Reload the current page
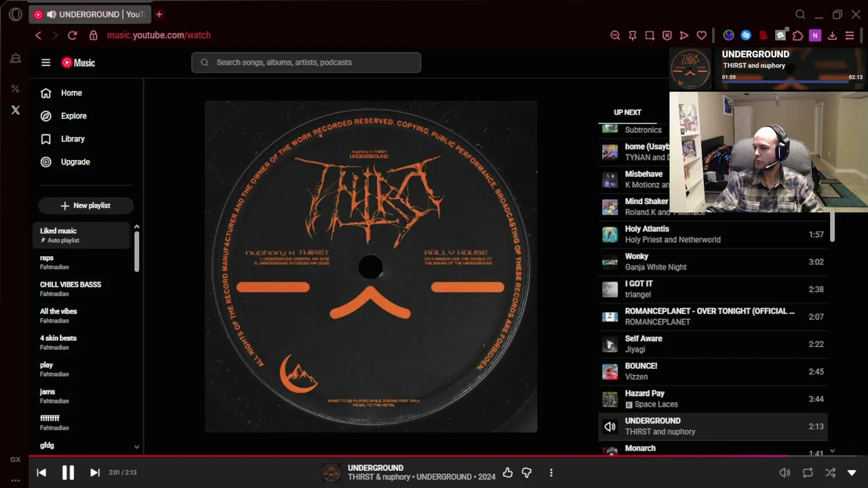This screenshot has width=868, height=488. (72, 35)
